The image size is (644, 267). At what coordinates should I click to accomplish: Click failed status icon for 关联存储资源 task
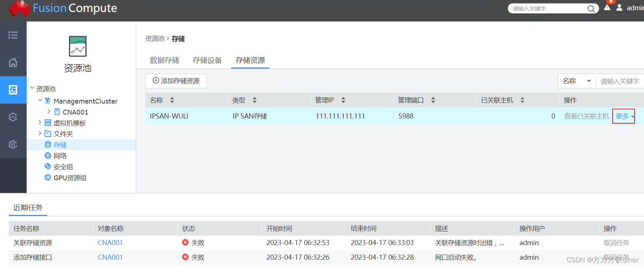[x=185, y=243]
